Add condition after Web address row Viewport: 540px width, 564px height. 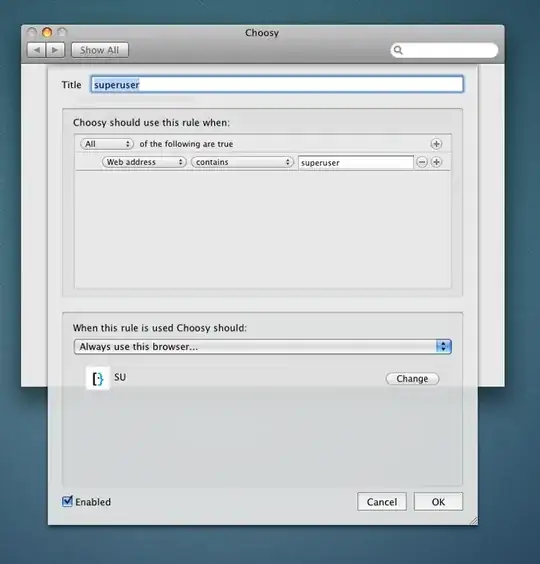point(436,162)
